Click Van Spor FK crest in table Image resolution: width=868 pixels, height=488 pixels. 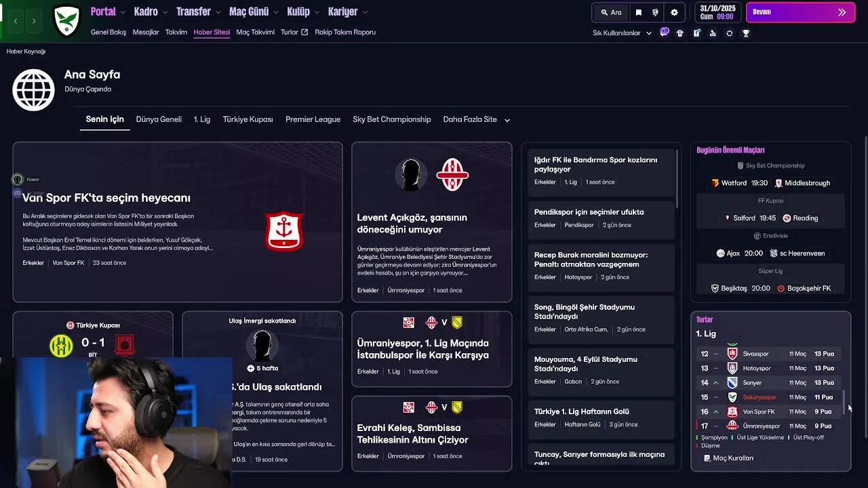click(x=732, y=411)
